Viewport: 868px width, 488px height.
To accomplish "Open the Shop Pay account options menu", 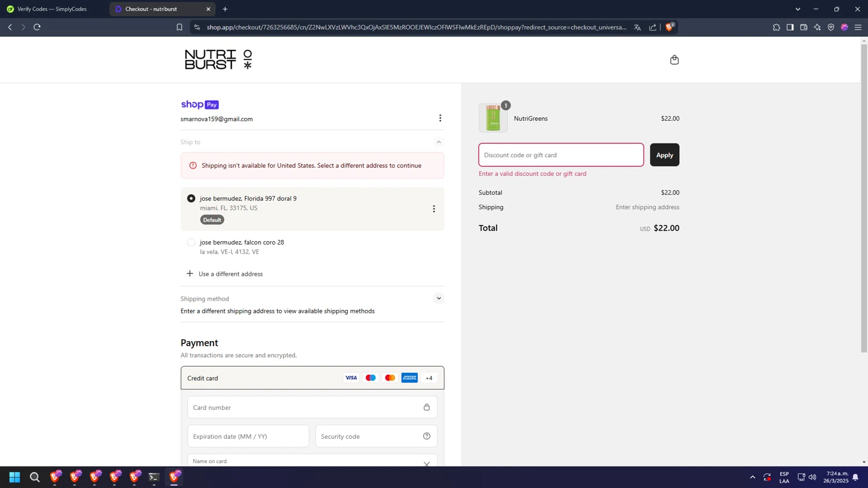I will 440,118.
